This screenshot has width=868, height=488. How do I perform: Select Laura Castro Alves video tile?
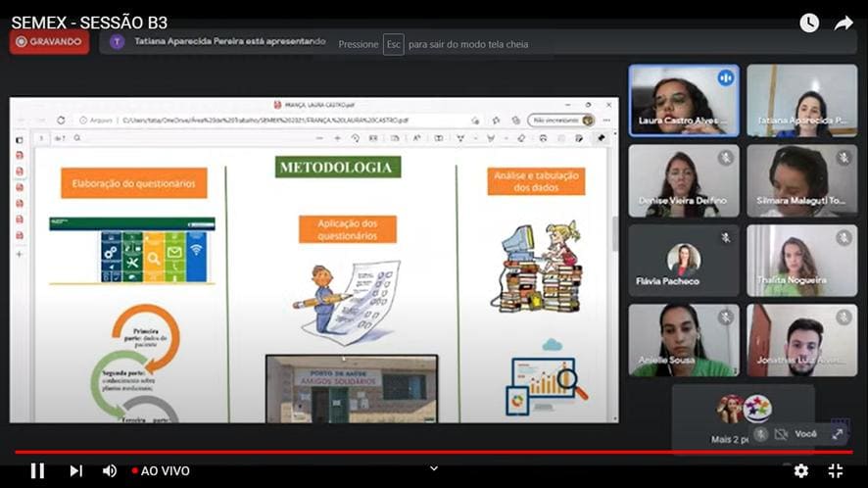coord(684,100)
